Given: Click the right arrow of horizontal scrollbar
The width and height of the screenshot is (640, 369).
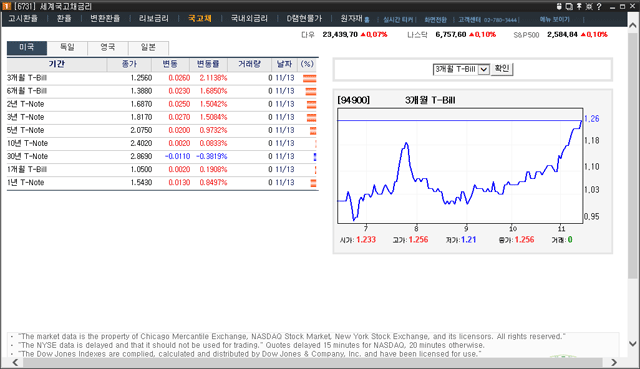Looking at the screenshot, I should click(614, 362).
